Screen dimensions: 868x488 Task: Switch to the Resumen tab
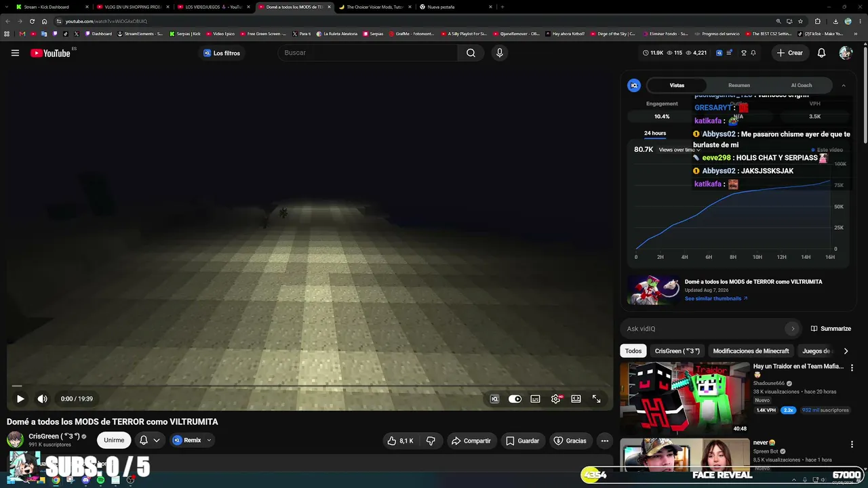tap(739, 85)
